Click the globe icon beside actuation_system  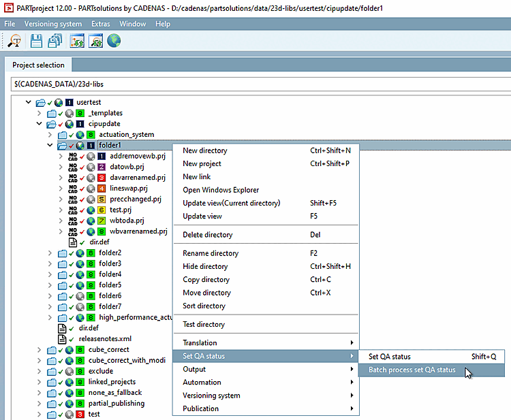point(80,135)
